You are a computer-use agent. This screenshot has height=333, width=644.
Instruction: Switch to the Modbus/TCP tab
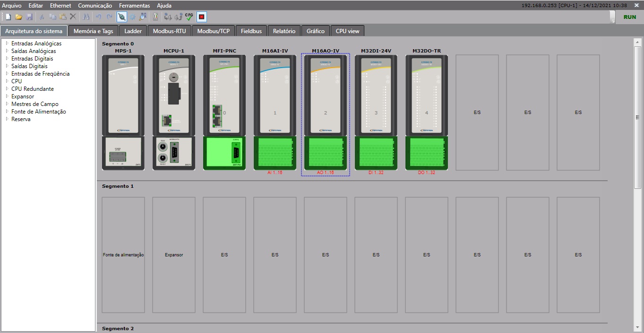pos(213,31)
